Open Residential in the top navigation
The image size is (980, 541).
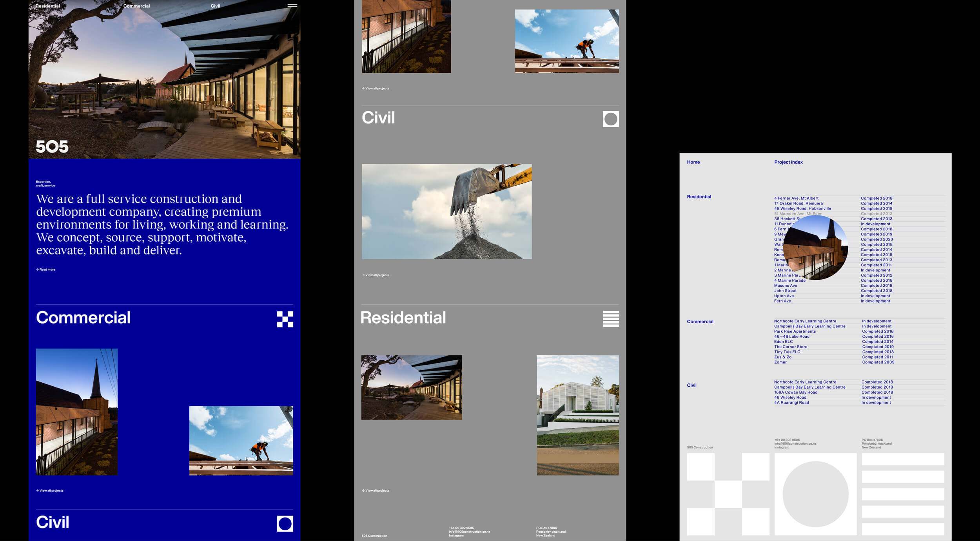(x=48, y=6)
